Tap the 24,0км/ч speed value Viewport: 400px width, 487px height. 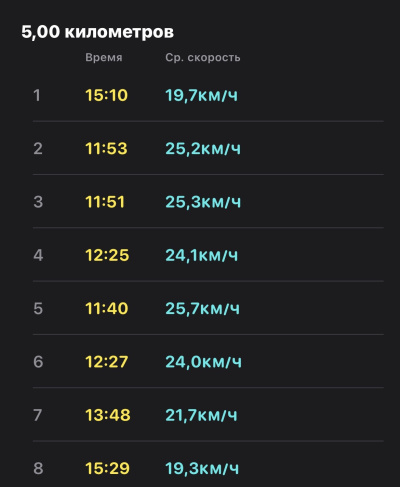point(204,362)
